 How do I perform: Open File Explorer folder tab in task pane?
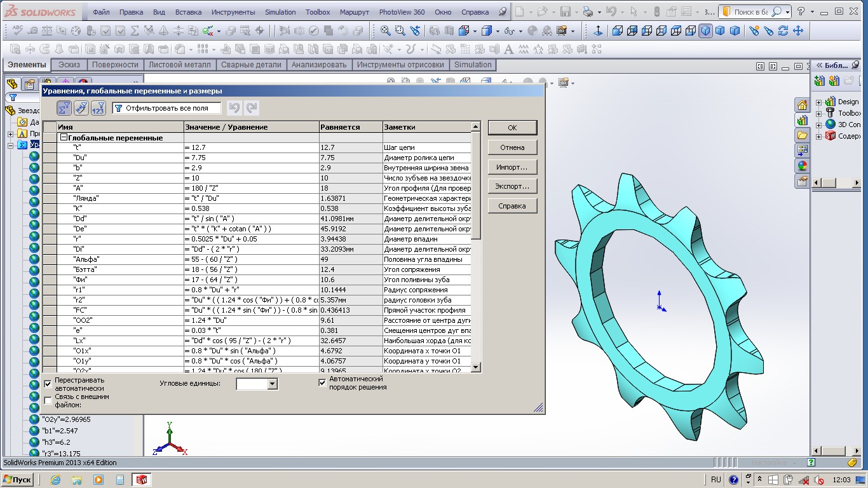803,135
